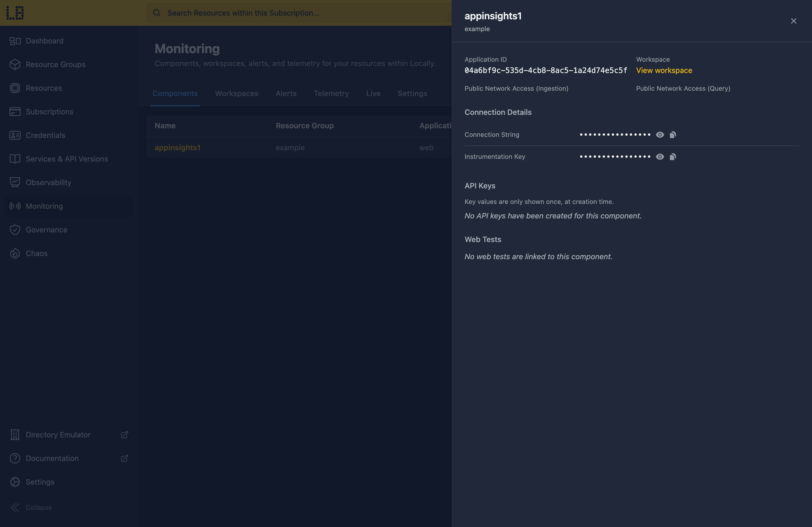812x527 pixels.
Task: Switch to the Telemetry tab
Action: click(x=331, y=93)
